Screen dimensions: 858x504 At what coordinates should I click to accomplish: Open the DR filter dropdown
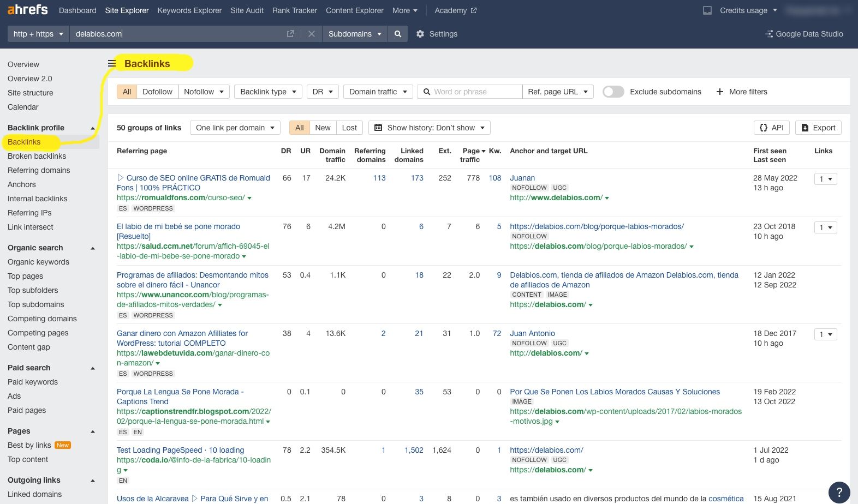coord(323,92)
